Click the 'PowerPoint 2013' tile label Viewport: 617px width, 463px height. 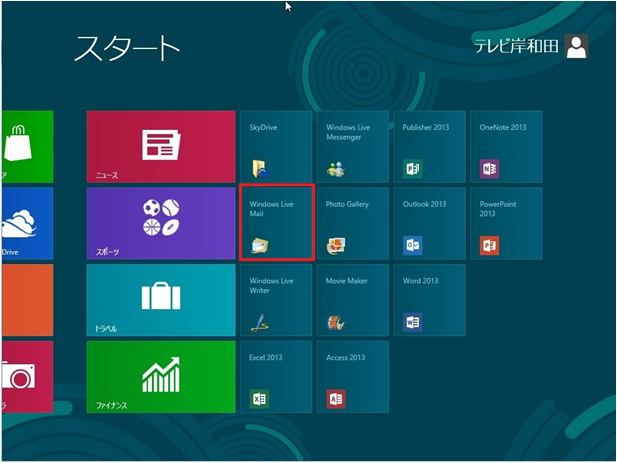(498, 209)
